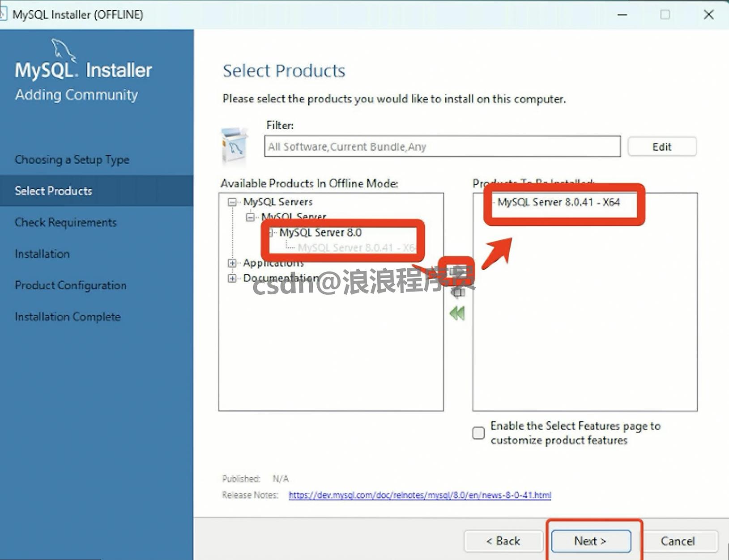Click the Next button
The image size is (729, 560).
tap(591, 541)
